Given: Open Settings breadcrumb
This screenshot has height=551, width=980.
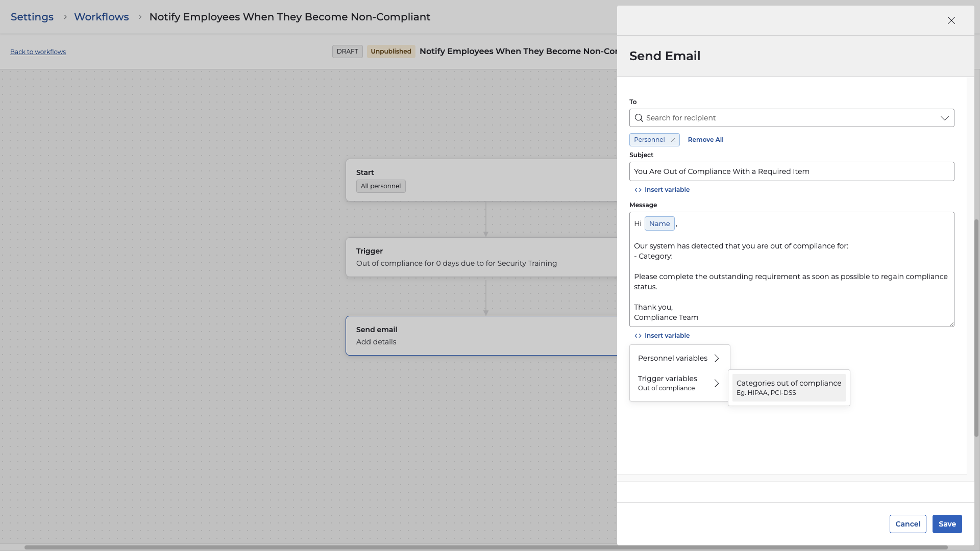Looking at the screenshot, I should click(x=32, y=17).
